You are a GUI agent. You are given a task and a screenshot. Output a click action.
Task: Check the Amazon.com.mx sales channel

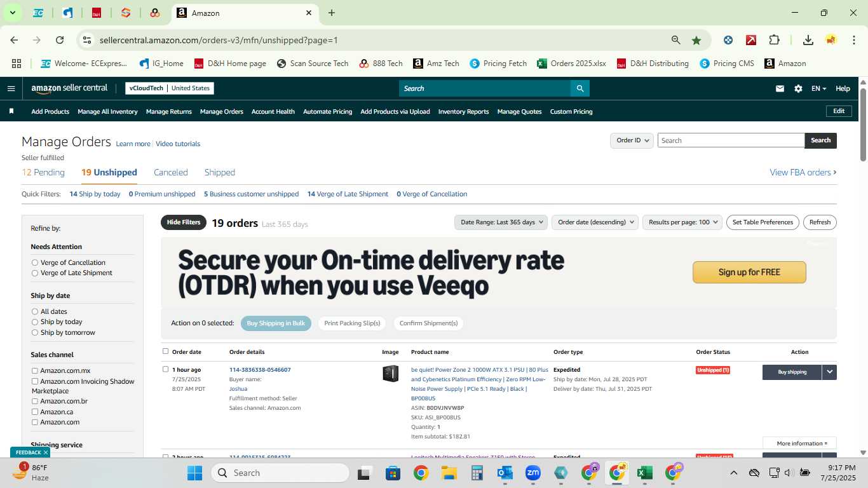[x=35, y=370]
